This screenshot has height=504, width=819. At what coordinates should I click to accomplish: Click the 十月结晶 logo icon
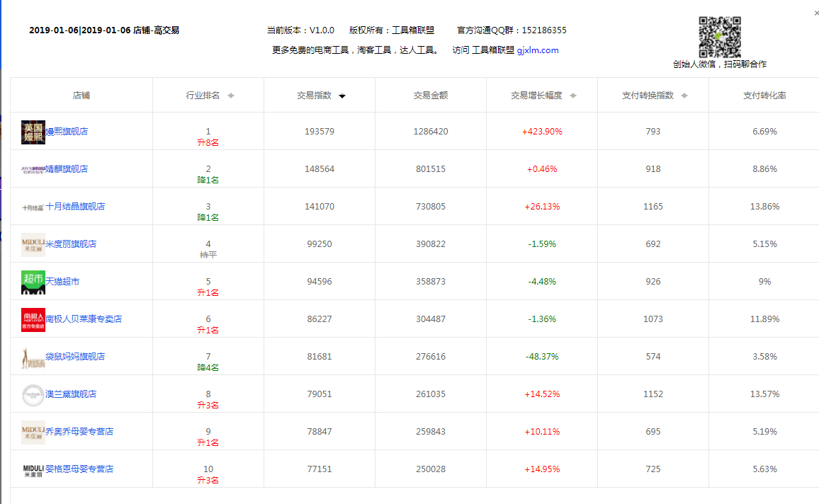click(x=33, y=207)
